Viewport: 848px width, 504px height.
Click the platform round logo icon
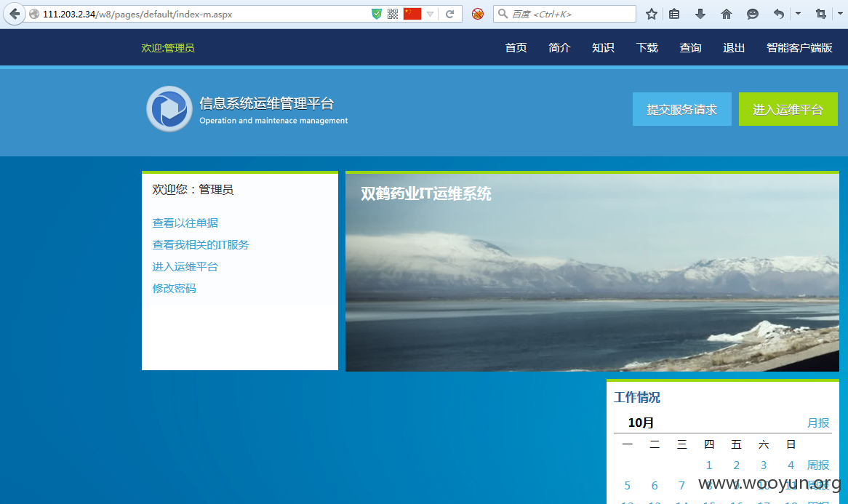(x=169, y=108)
